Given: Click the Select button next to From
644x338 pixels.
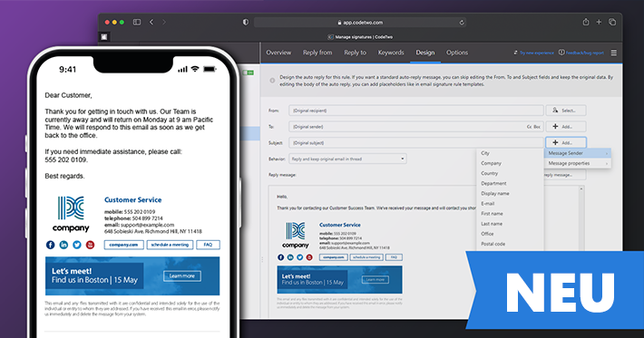Looking at the screenshot, I should [566, 111].
